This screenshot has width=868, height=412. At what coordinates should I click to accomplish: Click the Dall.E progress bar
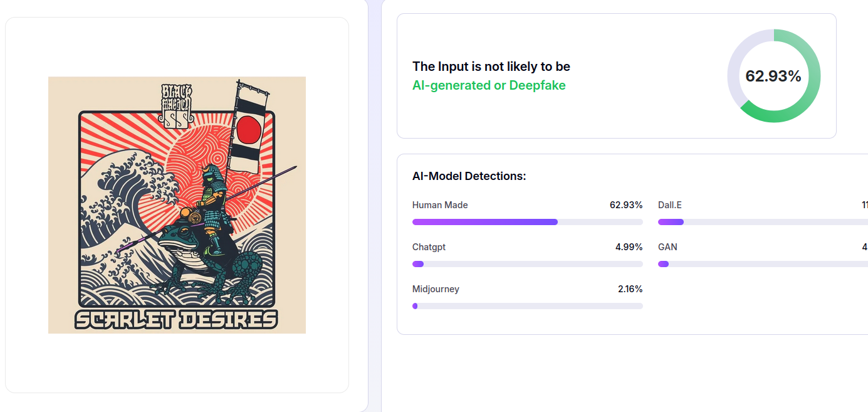[x=762, y=222]
